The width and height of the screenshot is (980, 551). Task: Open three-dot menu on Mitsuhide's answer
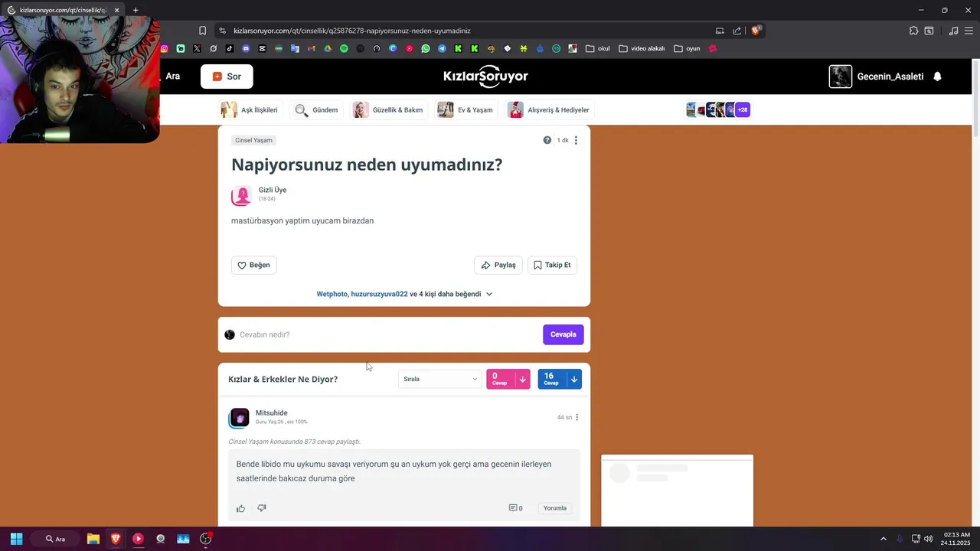(x=577, y=417)
